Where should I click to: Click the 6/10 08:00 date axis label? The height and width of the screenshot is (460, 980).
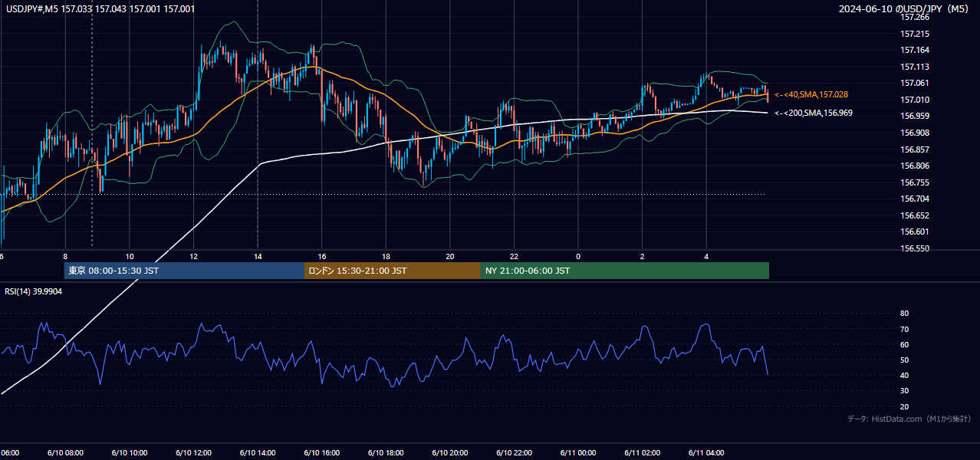tap(65, 453)
